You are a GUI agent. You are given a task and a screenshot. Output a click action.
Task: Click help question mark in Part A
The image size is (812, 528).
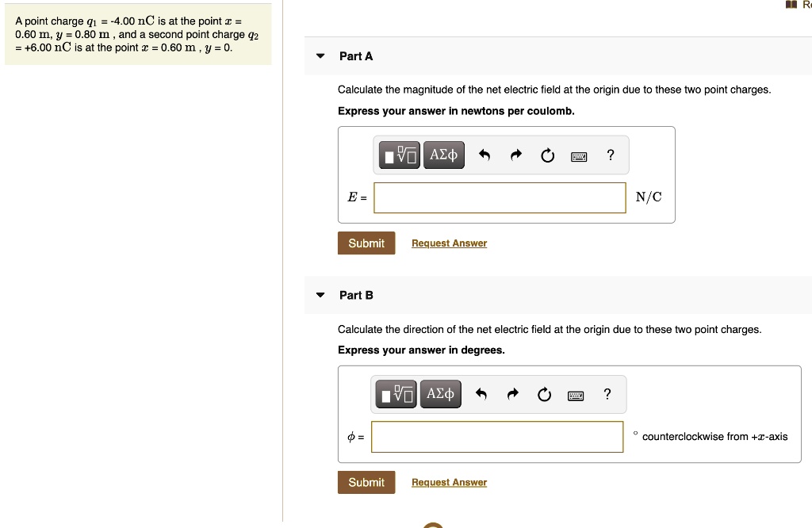coord(611,155)
